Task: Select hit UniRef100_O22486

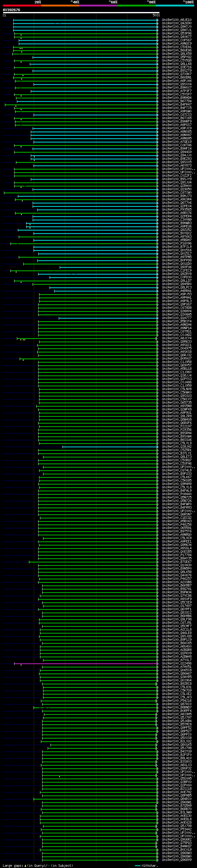Action: 177,664
